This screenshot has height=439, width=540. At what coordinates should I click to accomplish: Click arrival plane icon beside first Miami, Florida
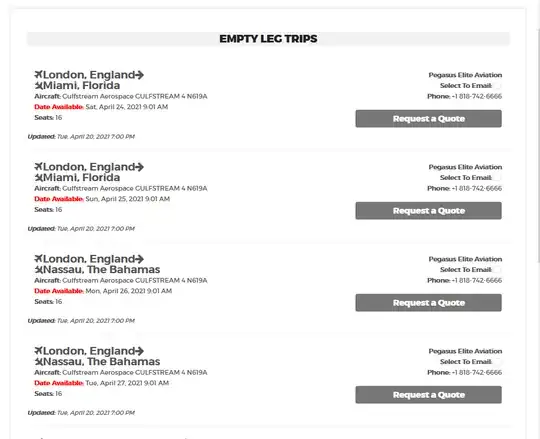(39, 85)
